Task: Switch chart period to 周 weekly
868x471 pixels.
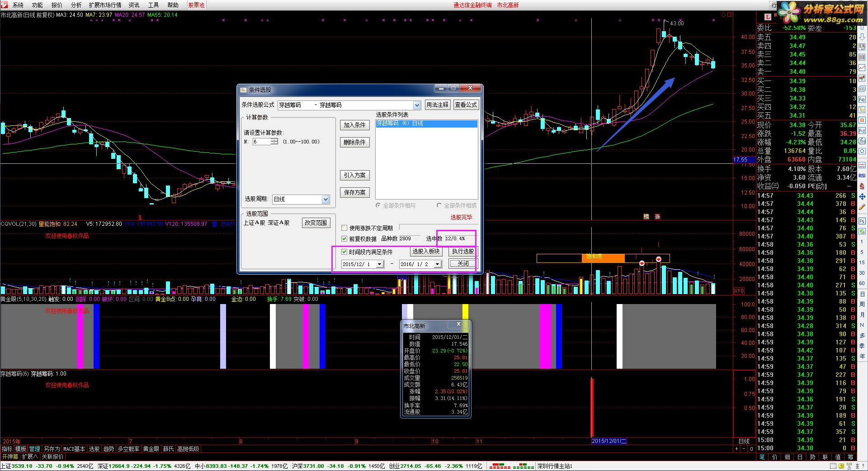Action: coord(862,304)
